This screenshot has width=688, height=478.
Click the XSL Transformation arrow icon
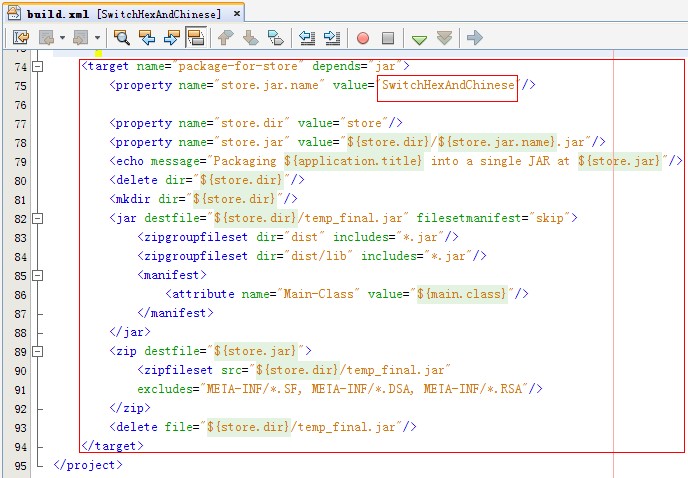tap(475, 38)
